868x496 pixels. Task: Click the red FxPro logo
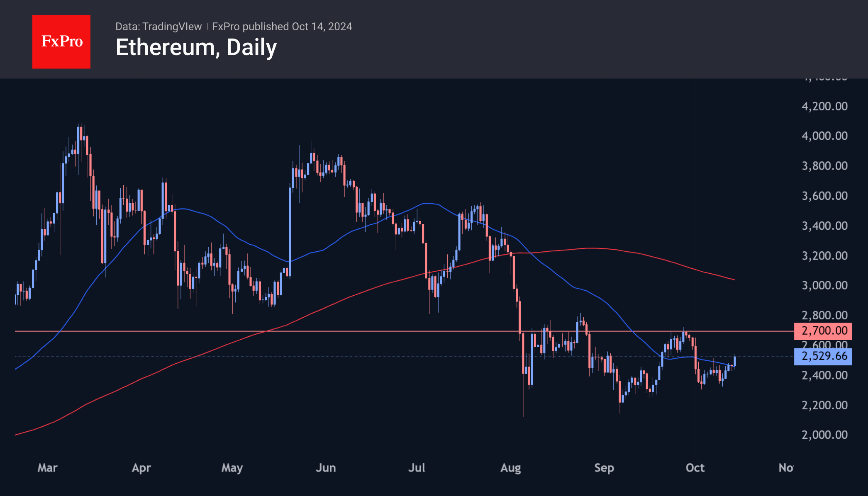61,41
